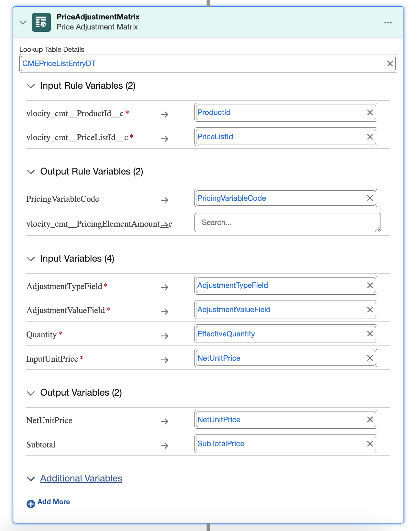Click the Quantity variable label
Image resolution: width=420 pixels, height=531 pixels.
41,335
